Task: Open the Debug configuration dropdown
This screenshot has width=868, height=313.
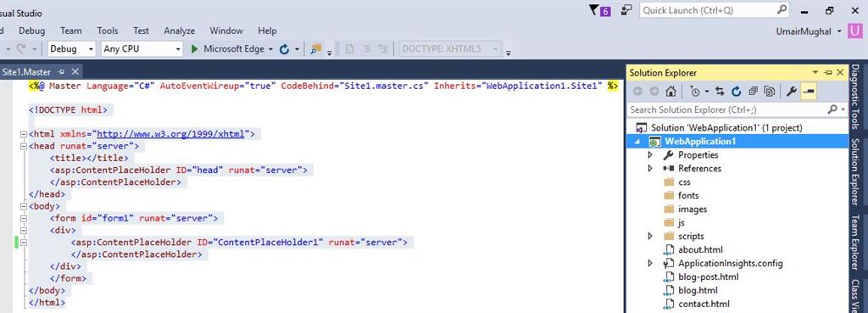Action: pos(91,49)
